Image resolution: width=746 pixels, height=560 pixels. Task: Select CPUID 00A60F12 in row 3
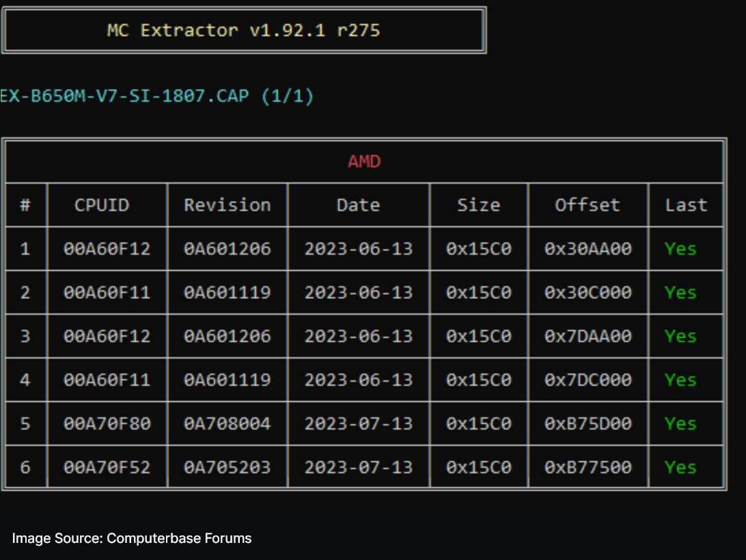[107, 337]
